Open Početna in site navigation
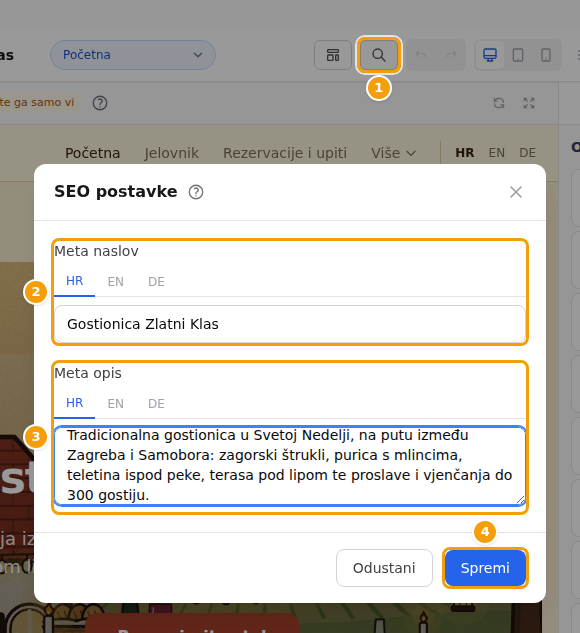580x633 pixels. coord(92,153)
